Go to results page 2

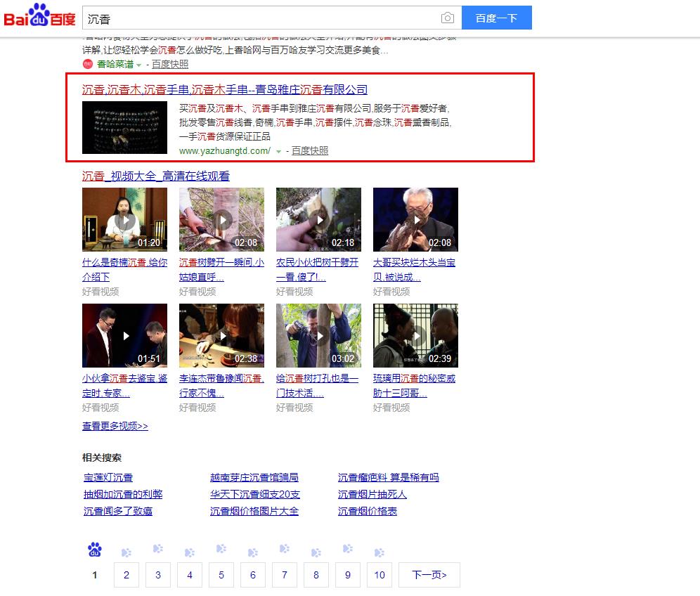tap(127, 575)
